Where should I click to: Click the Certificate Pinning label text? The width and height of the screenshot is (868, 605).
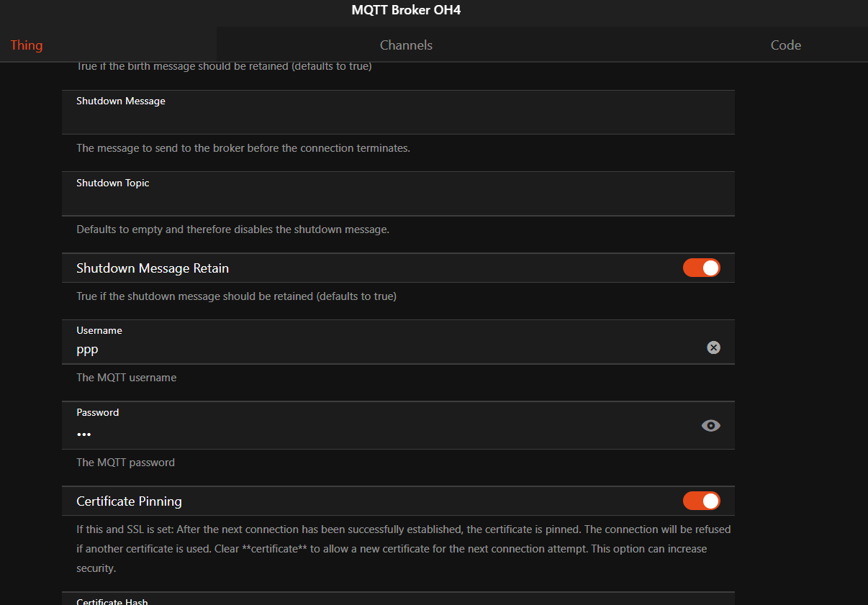point(129,501)
